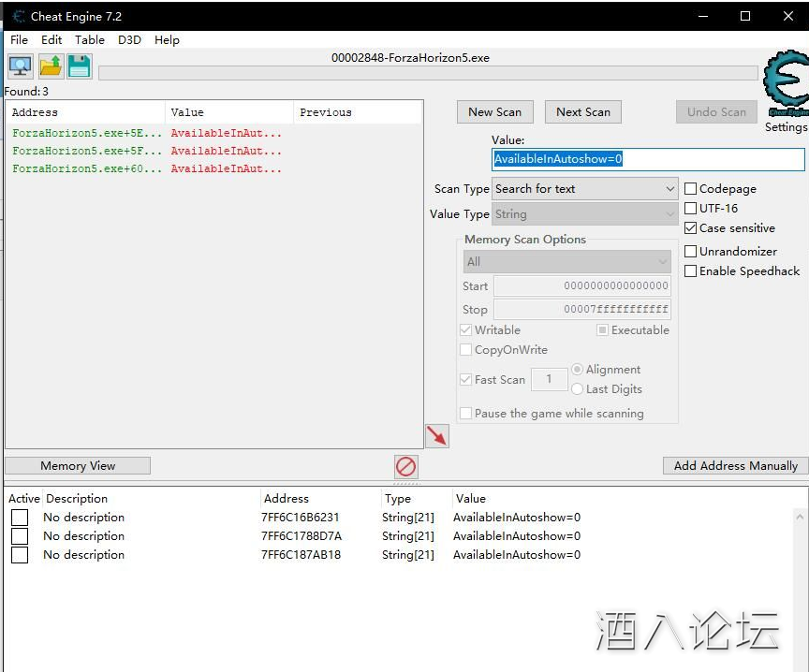This screenshot has width=809, height=672.
Task: Toggle Enable Speedhack checkbox
Action: pyautogui.click(x=690, y=271)
